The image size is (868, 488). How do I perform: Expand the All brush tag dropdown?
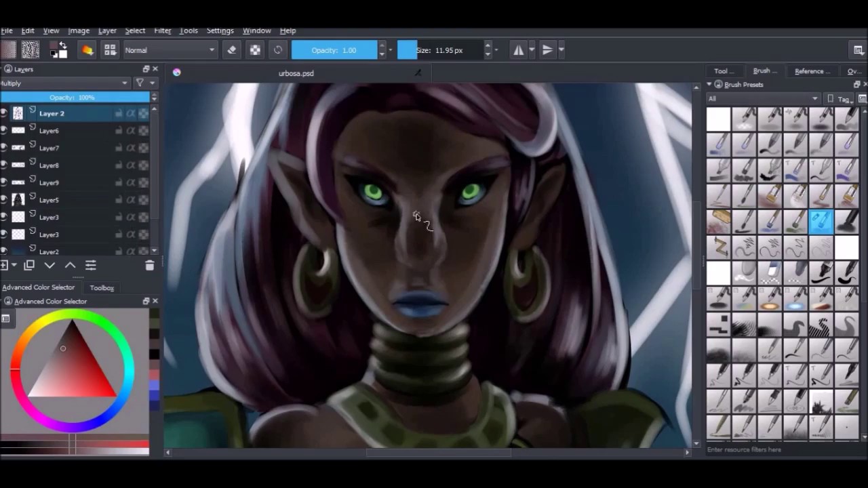pyautogui.click(x=763, y=99)
